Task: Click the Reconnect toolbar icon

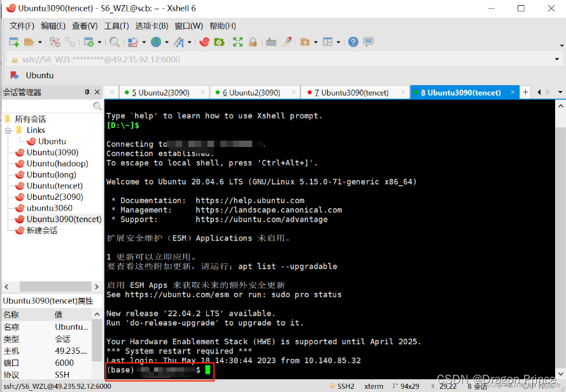Action: pos(70,42)
